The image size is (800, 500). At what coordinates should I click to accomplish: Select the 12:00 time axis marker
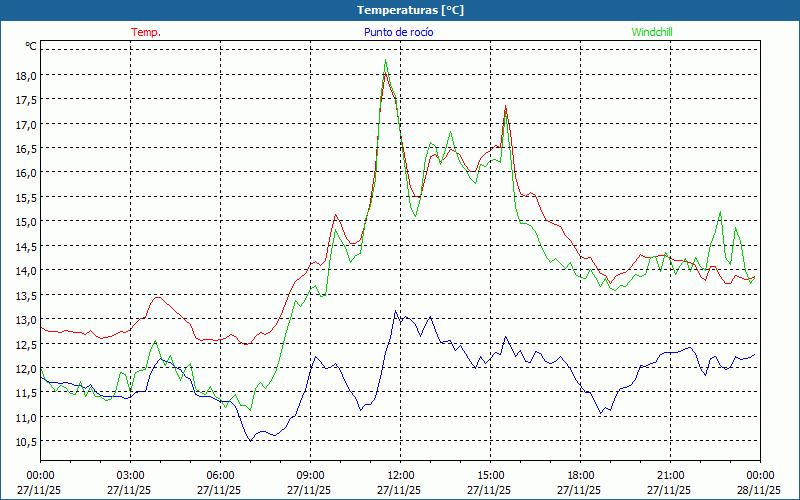[x=400, y=474]
